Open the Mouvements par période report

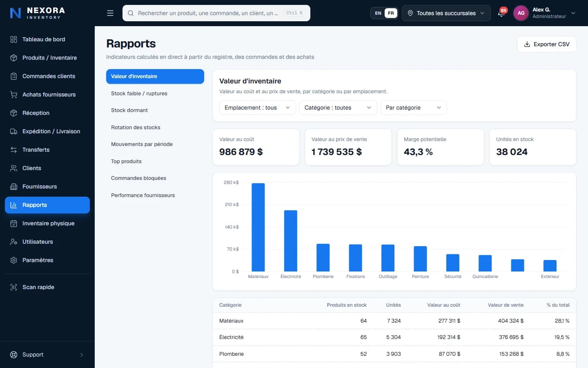(155, 144)
